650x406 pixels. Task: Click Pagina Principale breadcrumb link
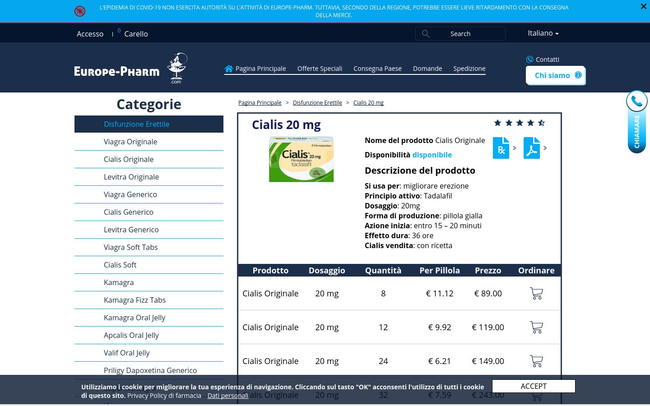260,103
